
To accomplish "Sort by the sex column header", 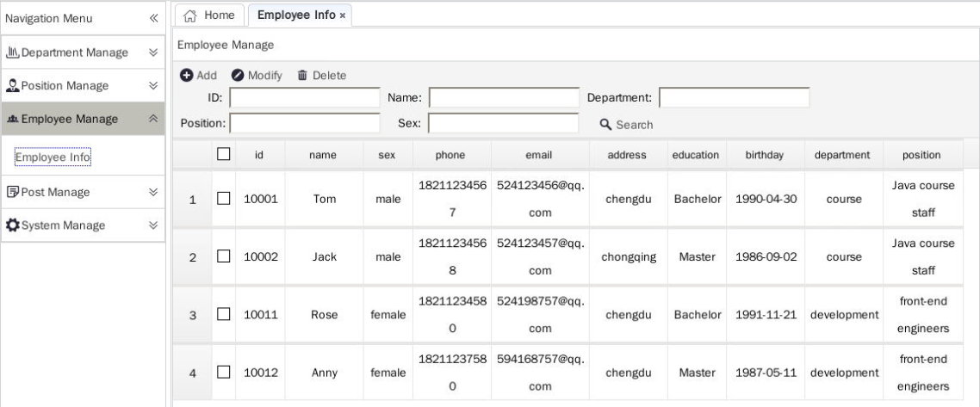I will point(388,155).
